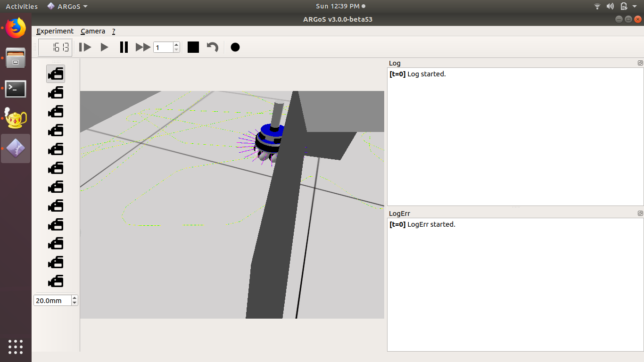Switch to the eleventh camera preset
The width and height of the screenshot is (644, 362).
click(x=56, y=263)
